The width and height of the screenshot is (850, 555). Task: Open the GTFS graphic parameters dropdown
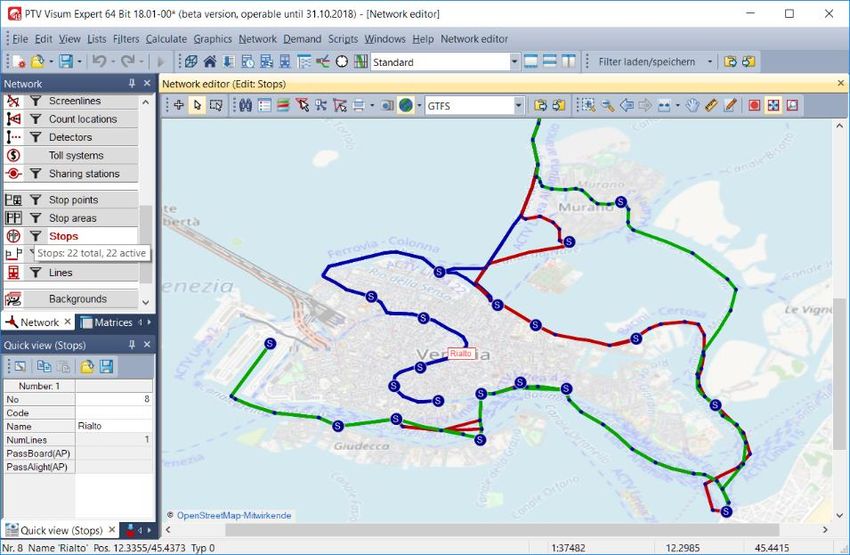click(519, 106)
